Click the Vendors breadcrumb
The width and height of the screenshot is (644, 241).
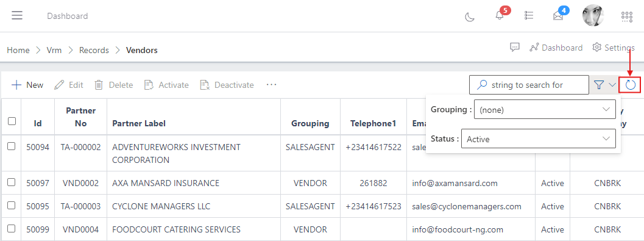pos(142,50)
